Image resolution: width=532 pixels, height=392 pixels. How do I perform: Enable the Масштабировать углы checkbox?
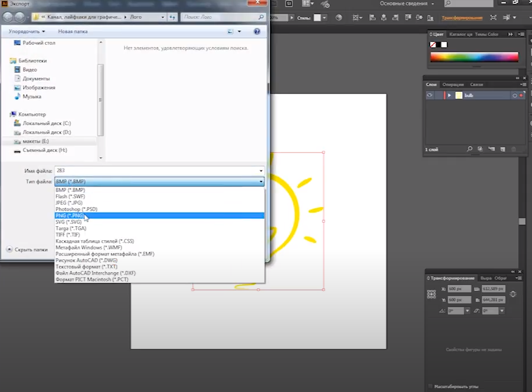(x=430, y=386)
